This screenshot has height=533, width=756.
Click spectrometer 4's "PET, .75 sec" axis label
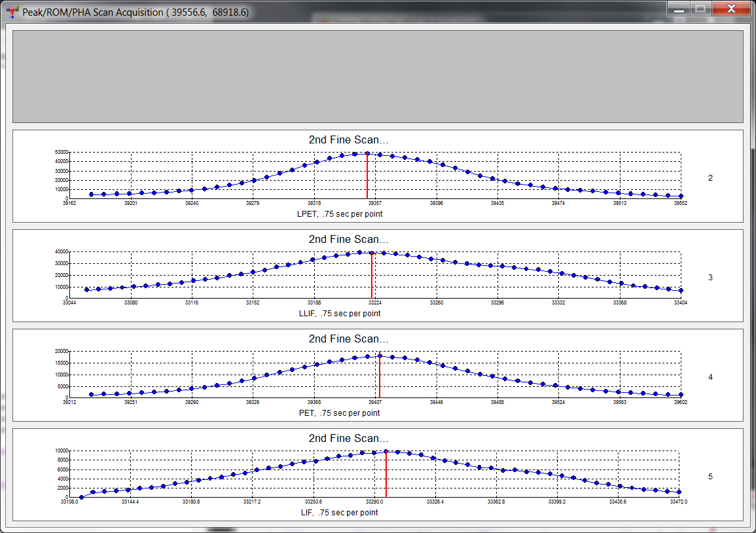(x=339, y=413)
